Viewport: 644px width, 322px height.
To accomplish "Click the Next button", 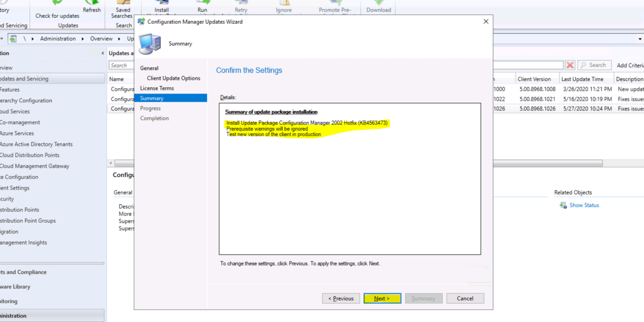I will point(382,298).
